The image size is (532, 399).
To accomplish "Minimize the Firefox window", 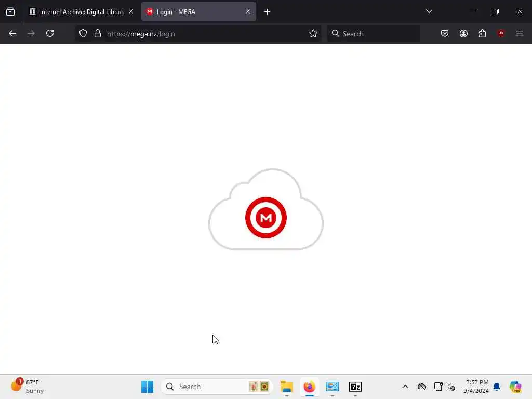I will [472, 11].
